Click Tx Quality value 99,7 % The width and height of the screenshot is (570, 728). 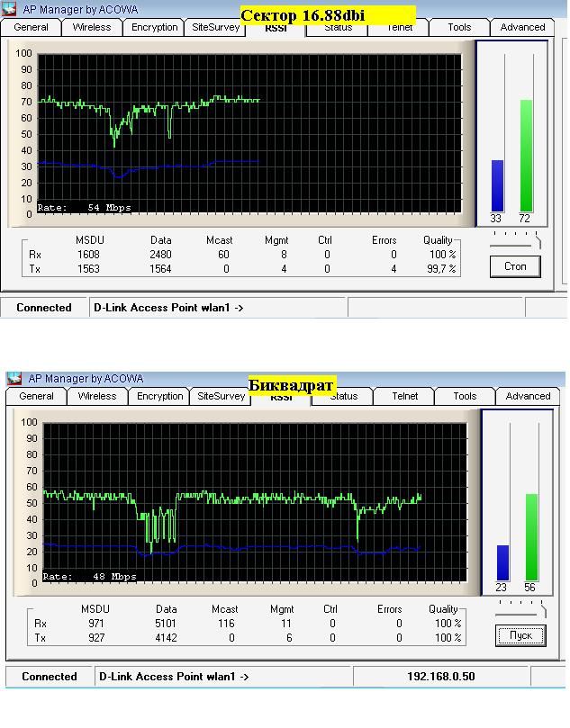click(x=441, y=269)
